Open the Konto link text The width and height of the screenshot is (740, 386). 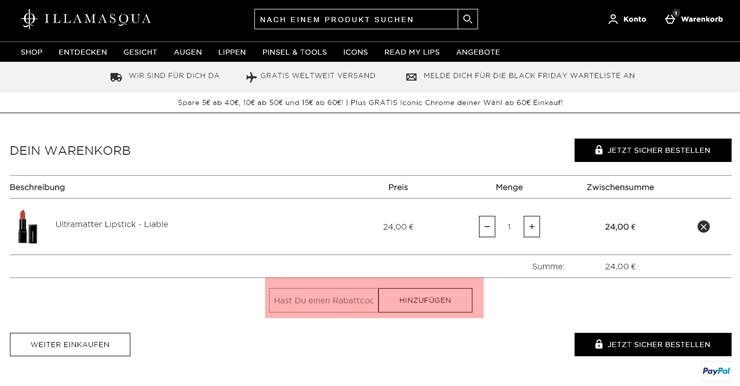tap(635, 19)
